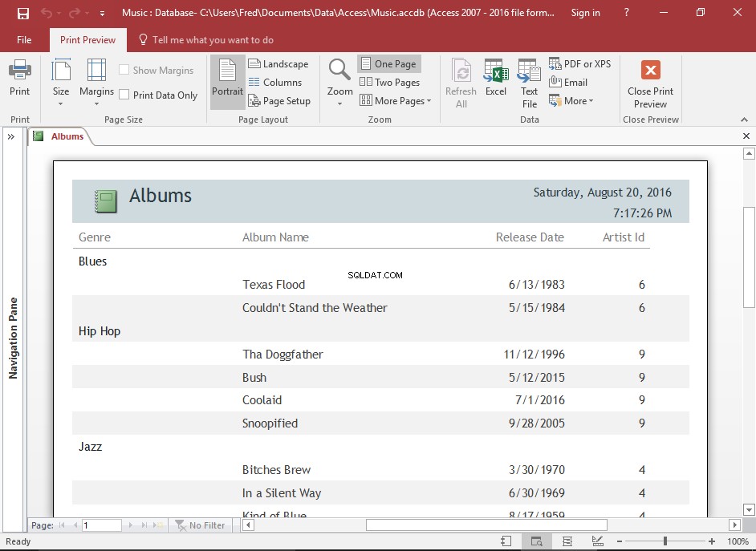Go to the previous page button
Screen dimensions: 756x551
(75, 525)
